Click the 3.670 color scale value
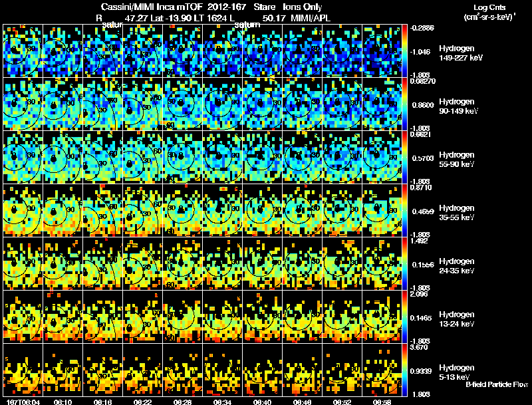The height and width of the screenshot is (405, 532). 419,348
